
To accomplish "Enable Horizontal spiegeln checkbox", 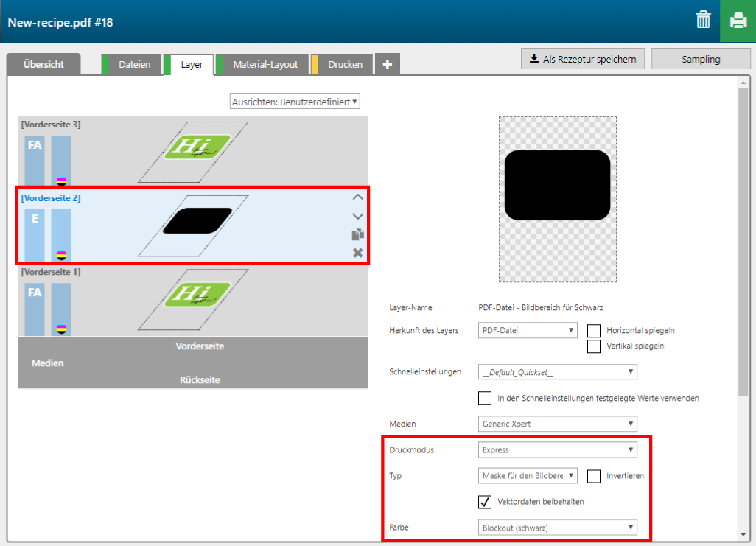I will click(593, 331).
